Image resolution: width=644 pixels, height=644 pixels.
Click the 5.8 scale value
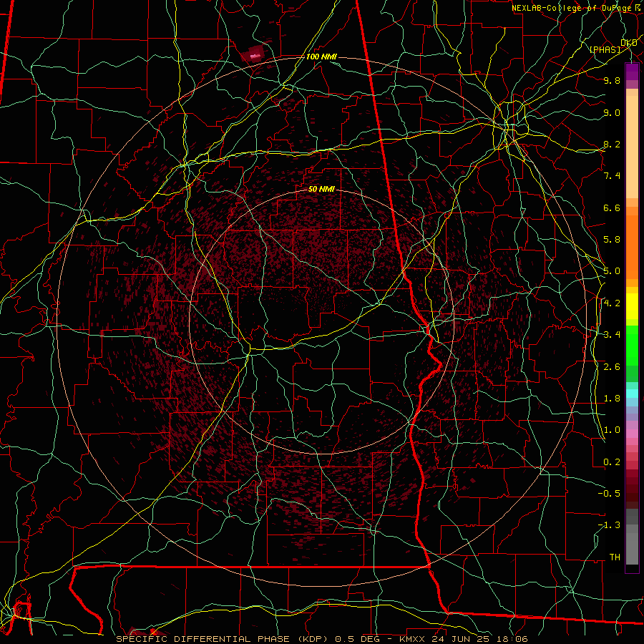[612, 240]
